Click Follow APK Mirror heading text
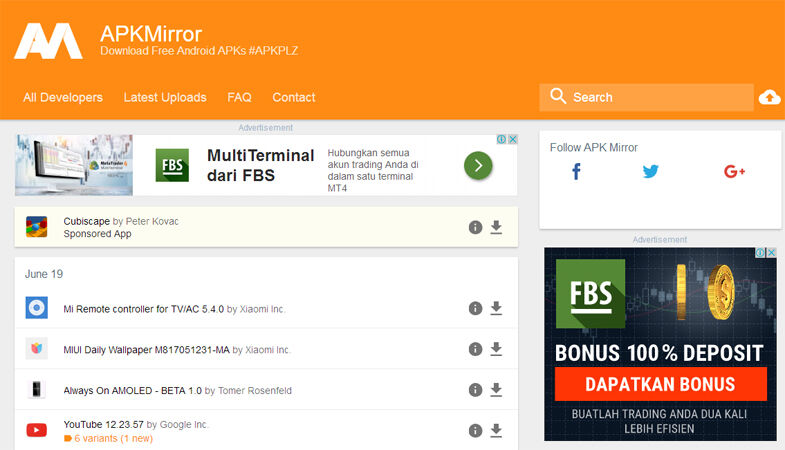Viewport: 785px width, 450px height. pos(594,147)
